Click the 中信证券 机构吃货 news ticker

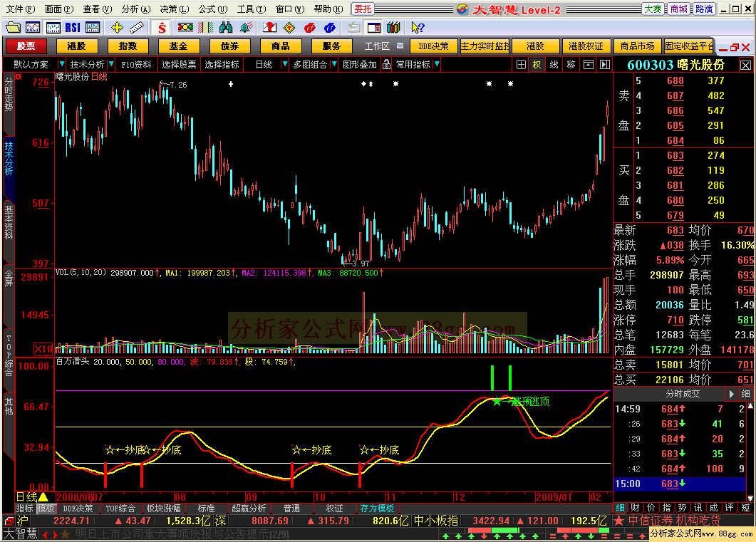[674, 521]
